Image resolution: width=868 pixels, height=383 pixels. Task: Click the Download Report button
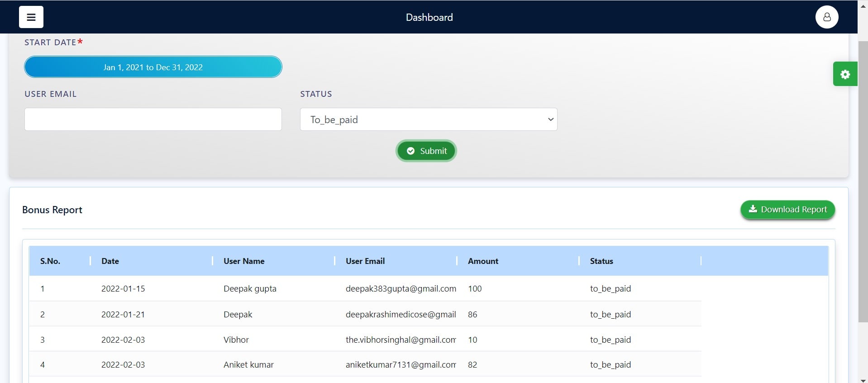[x=787, y=210]
